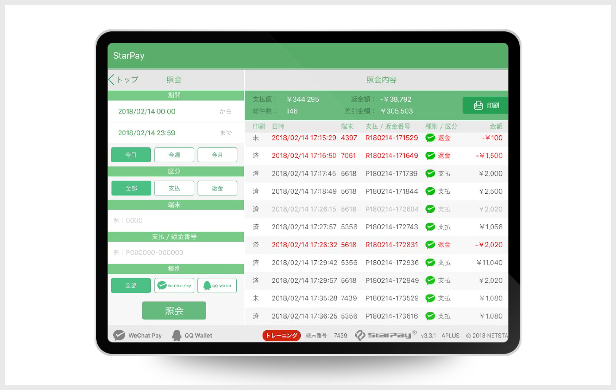616x390 pixels.
Task: Select the this-week period toggle
Action: click(x=174, y=155)
